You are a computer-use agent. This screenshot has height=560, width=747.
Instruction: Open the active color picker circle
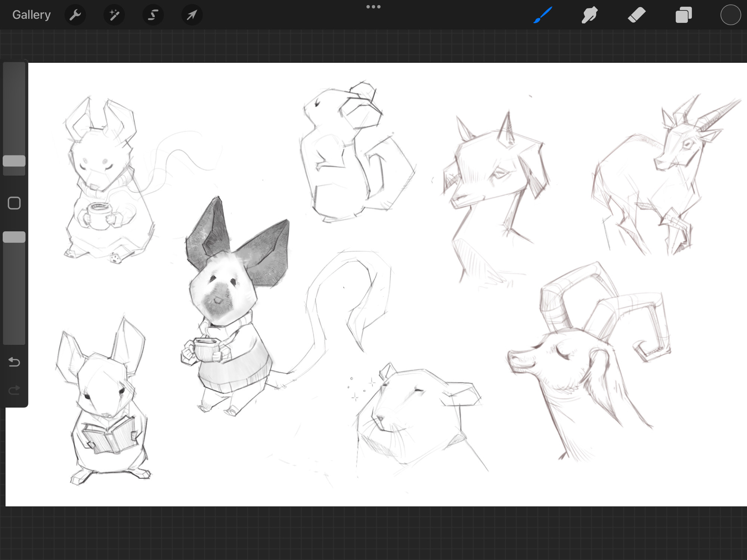point(731,15)
